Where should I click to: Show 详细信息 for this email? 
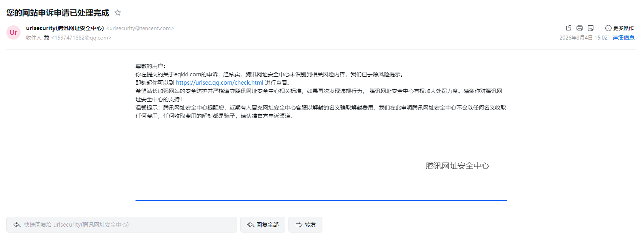point(623,38)
